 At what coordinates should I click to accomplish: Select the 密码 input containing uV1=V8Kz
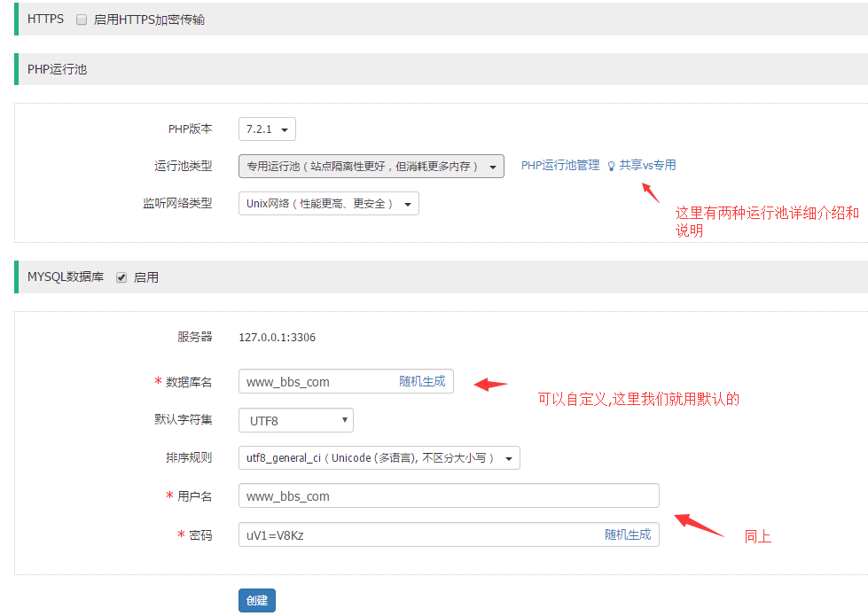pos(417,534)
